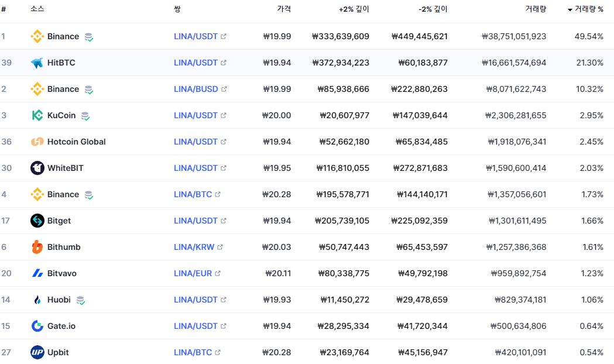Open the Bitget exchange name

click(x=59, y=221)
